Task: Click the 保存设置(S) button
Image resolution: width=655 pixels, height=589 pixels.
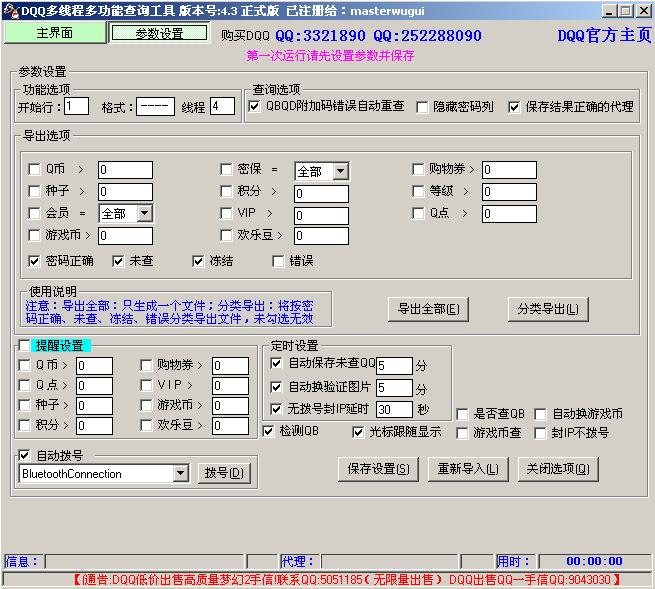Action: click(x=378, y=469)
